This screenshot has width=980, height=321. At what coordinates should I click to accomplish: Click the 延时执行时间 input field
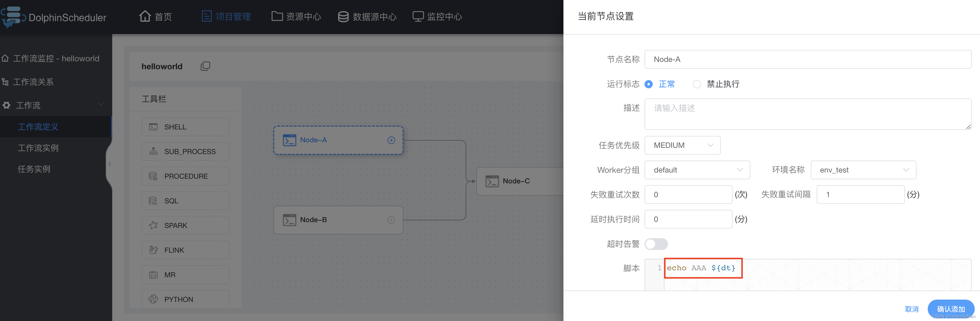pos(688,219)
